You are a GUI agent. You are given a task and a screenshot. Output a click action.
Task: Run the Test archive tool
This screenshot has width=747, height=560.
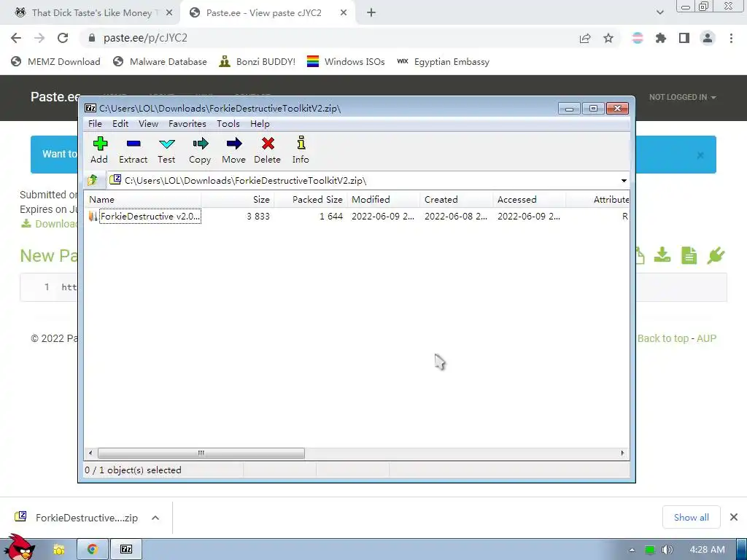pyautogui.click(x=167, y=150)
